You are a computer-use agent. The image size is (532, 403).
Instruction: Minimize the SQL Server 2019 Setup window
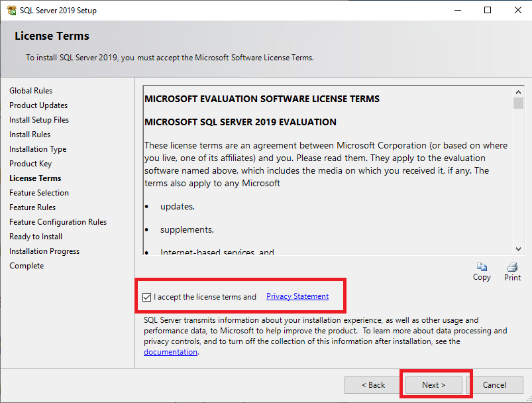click(458, 10)
